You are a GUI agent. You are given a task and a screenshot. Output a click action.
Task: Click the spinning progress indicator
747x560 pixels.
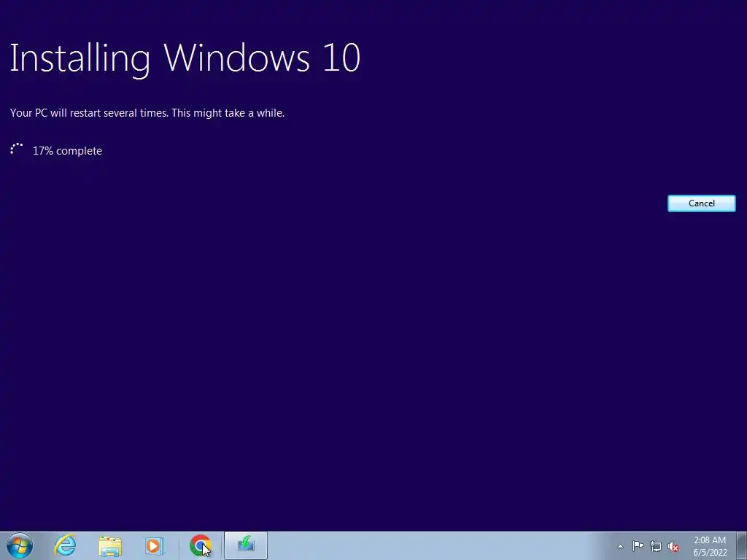tap(17, 150)
